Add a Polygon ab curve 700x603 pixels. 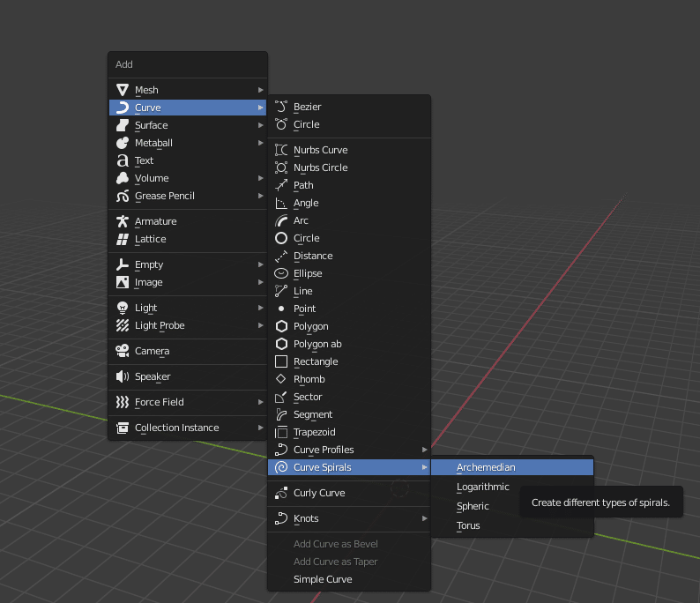(349, 344)
